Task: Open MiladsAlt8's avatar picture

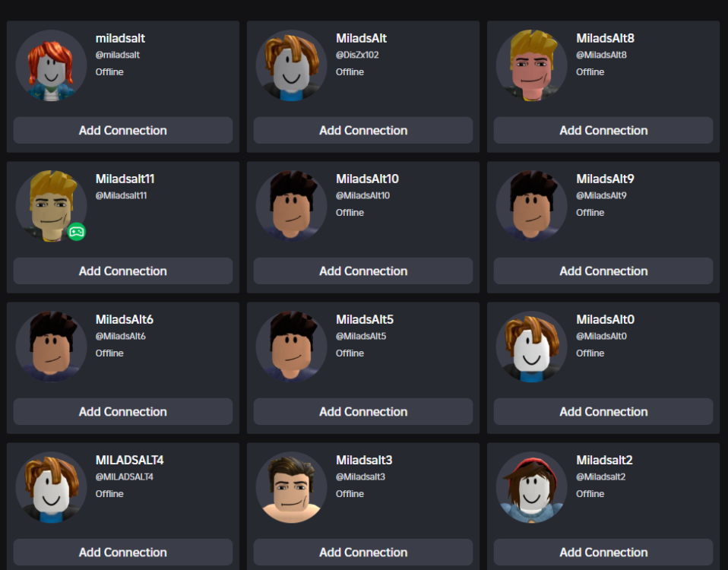Action: 531,65
